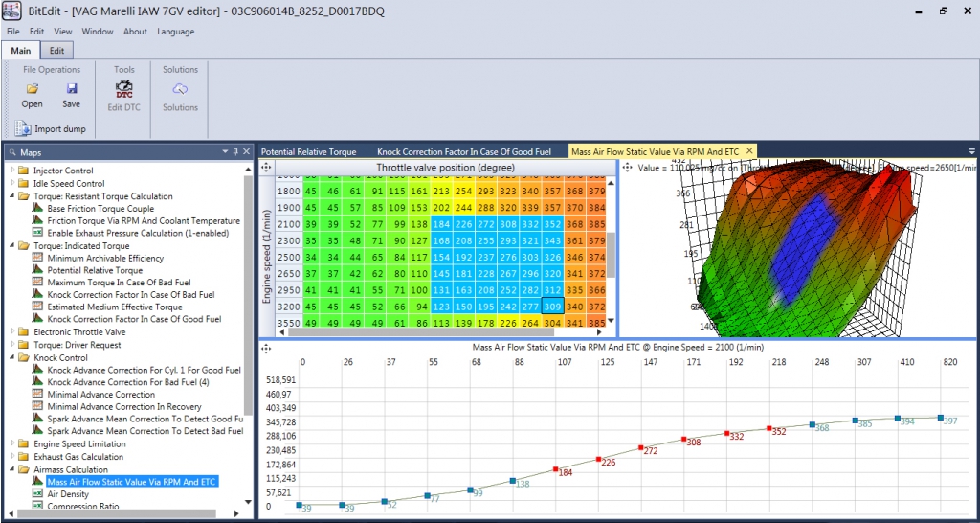The width and height of the screenshot is (980, 523).
Task: Click the value icon beside Enable Exhaust Pressure Calculation
Action: coord(37,233)
